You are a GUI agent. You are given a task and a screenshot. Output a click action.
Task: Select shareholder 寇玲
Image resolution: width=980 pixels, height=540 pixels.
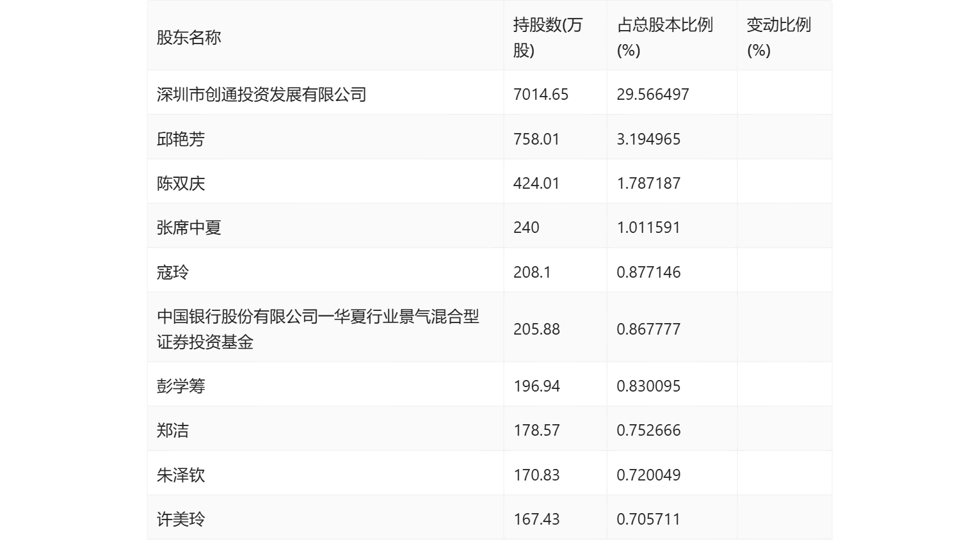[x=173, y=273]
